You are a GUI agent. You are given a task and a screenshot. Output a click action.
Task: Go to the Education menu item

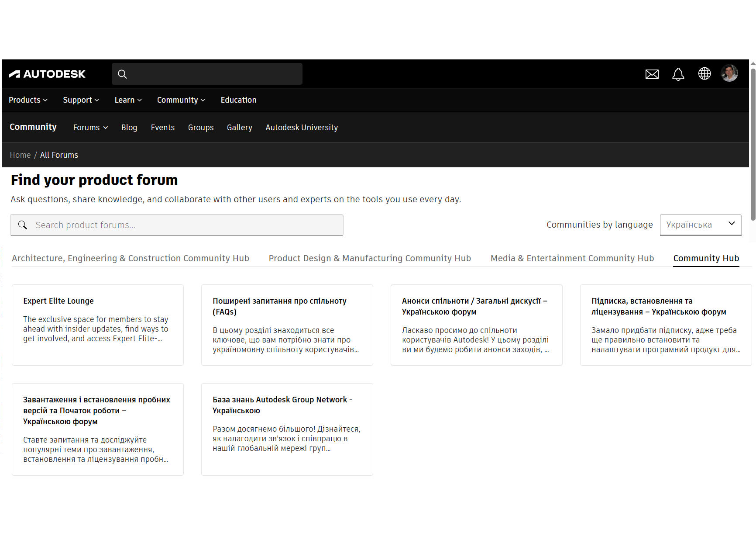tap(238, 100)
